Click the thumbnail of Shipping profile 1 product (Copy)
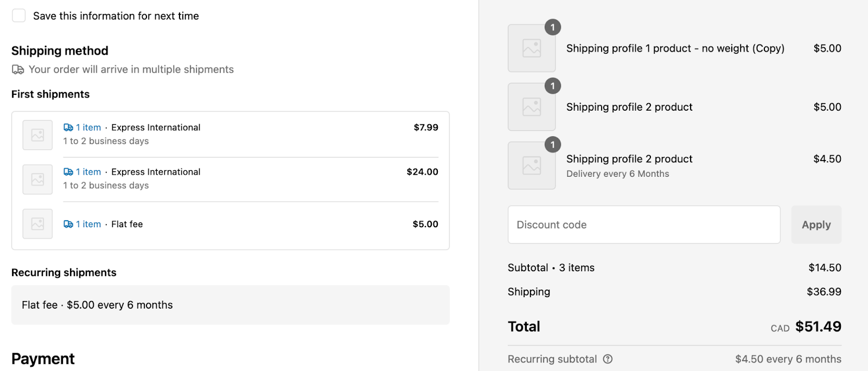This screenshot has width=868, height=371. [x=532, y=48]
